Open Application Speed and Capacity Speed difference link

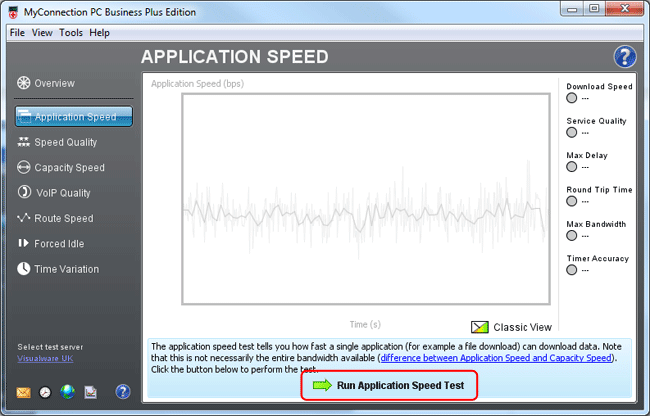click(496, 358)
